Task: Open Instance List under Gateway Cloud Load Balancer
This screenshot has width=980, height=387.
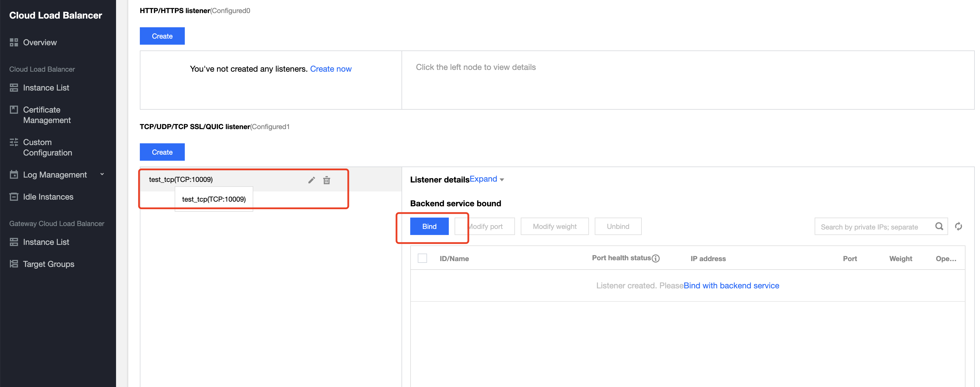Action: (x=46, y=242)
